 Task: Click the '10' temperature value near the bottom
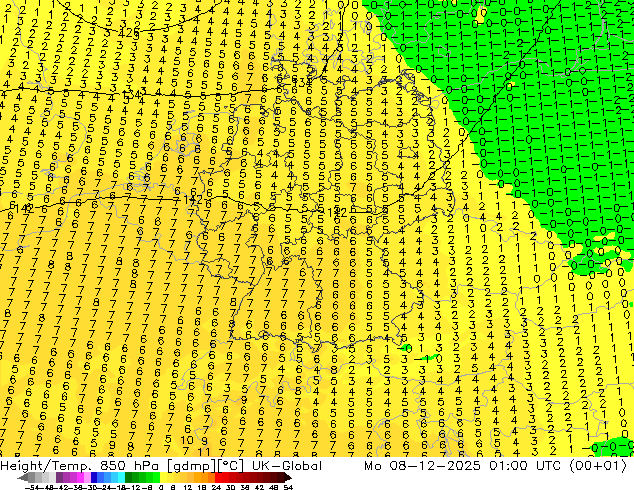click(x=186, y=440)
